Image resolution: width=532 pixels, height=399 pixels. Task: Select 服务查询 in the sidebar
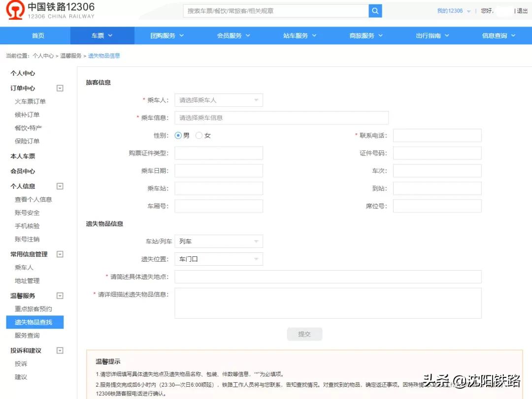point(24,336)
